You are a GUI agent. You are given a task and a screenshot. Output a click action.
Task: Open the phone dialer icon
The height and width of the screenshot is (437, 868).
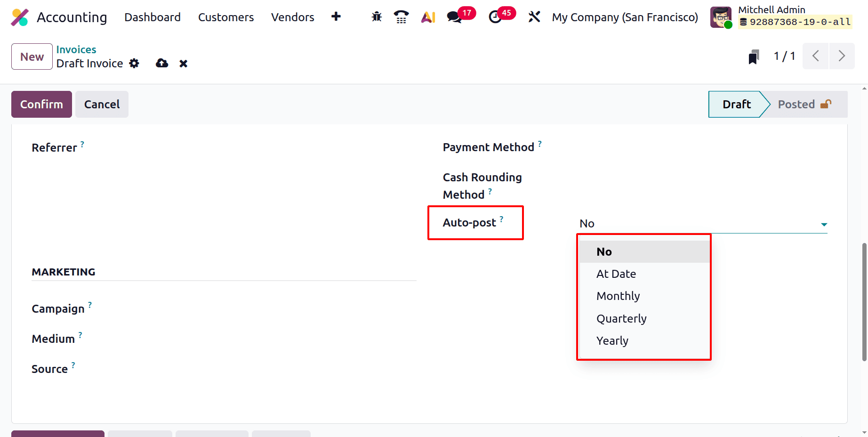[401, 16]
